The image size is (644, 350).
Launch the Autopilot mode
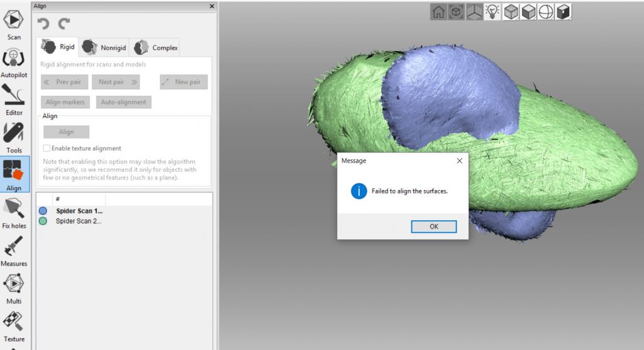click(14, 63)
